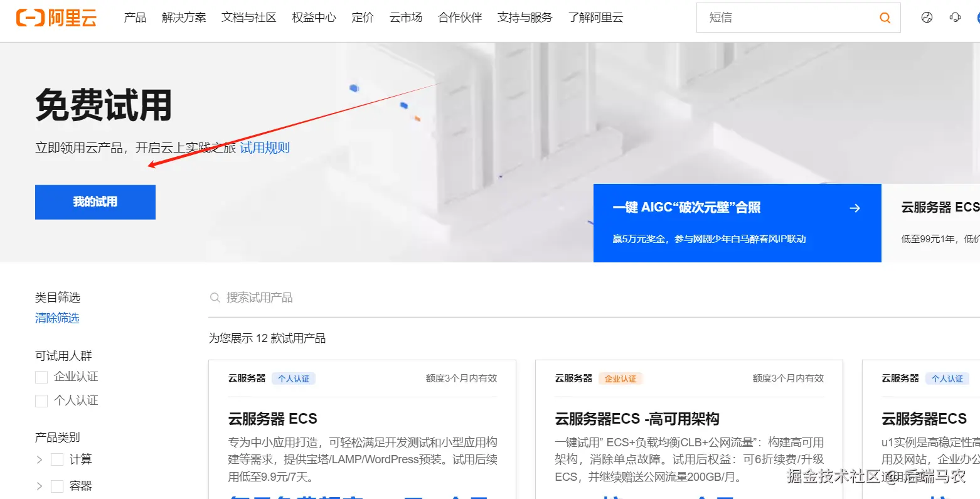Click the 为您展示 12 款试用产品 text

point(267,338)
